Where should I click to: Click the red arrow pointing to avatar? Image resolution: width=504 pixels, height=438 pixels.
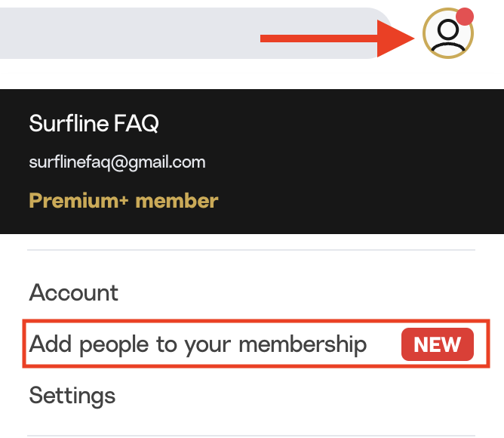point(337,39)
